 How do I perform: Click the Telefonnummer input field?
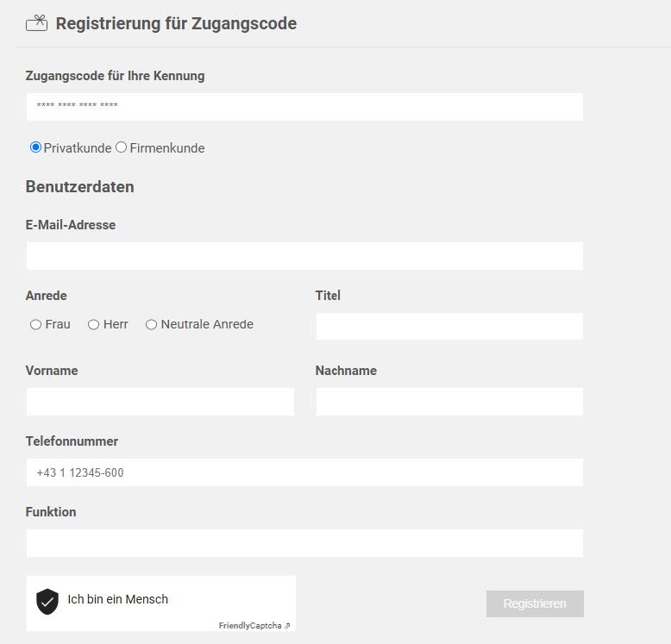coord(304,472)
